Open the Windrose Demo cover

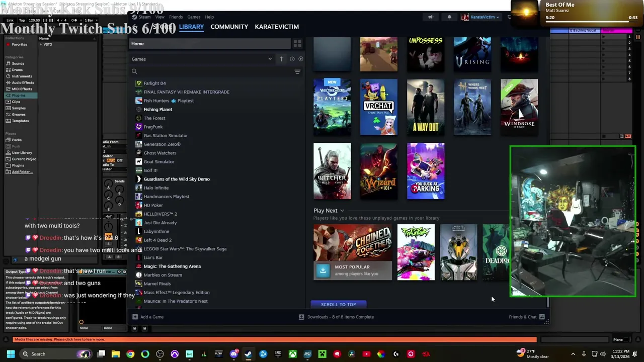(519, 107)
